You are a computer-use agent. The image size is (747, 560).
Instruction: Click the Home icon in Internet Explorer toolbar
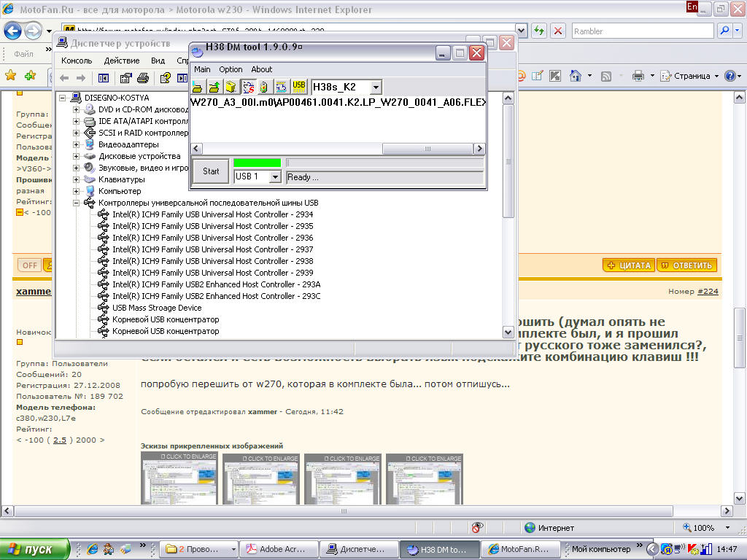pos(576,76)
